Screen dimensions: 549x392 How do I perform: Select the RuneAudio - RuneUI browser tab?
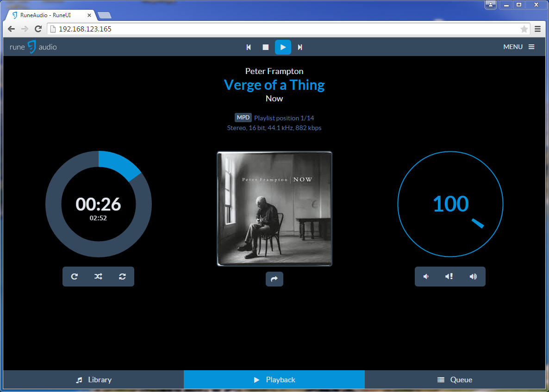[x=51, y=15]
